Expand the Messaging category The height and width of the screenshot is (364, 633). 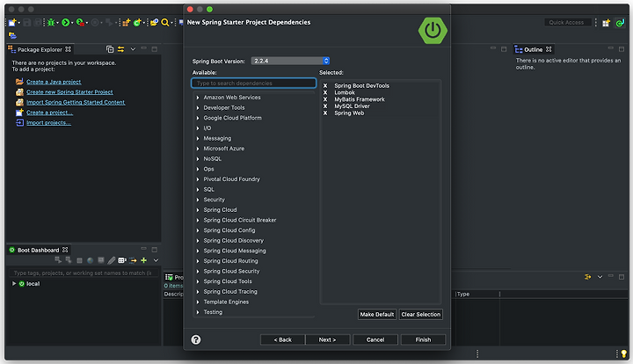(x=198, y=138)
